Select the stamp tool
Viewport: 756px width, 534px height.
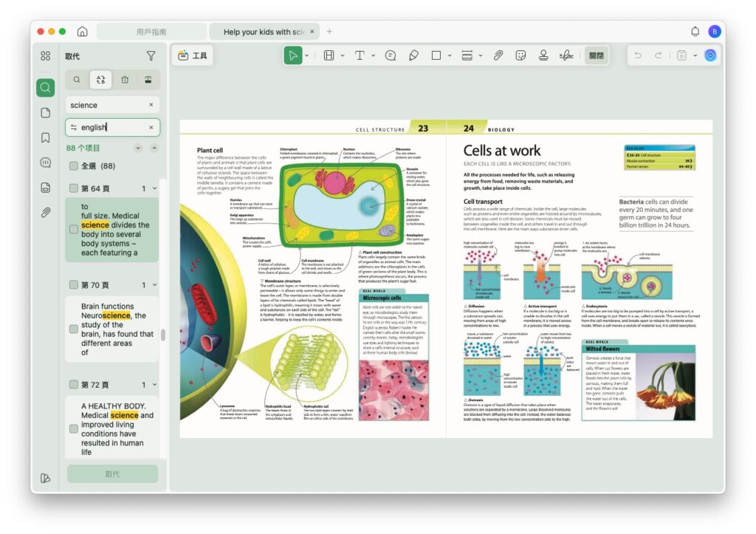point(543,55)
